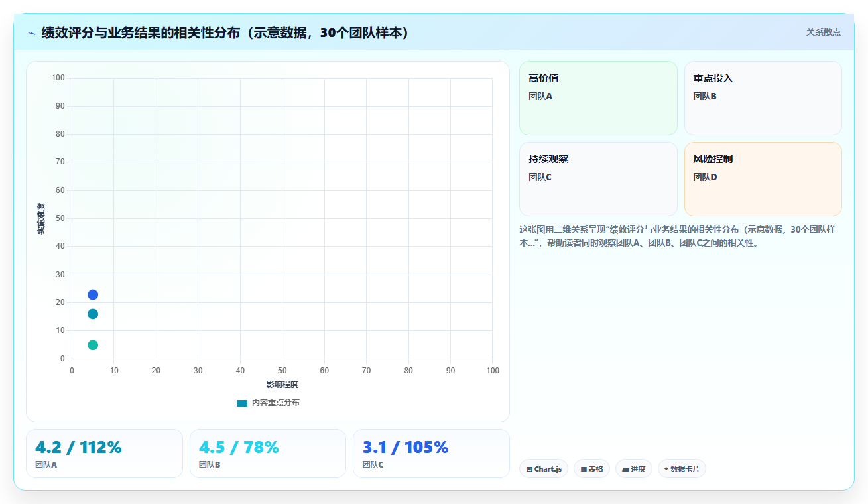The width and height of the screenshot is (868, 504).
Task: Click the 关系散点 label in header
Action: point(823,32)
